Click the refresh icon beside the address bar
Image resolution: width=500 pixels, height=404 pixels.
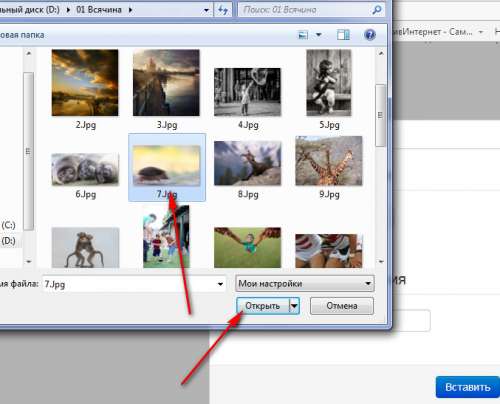(x=223, y=10)
